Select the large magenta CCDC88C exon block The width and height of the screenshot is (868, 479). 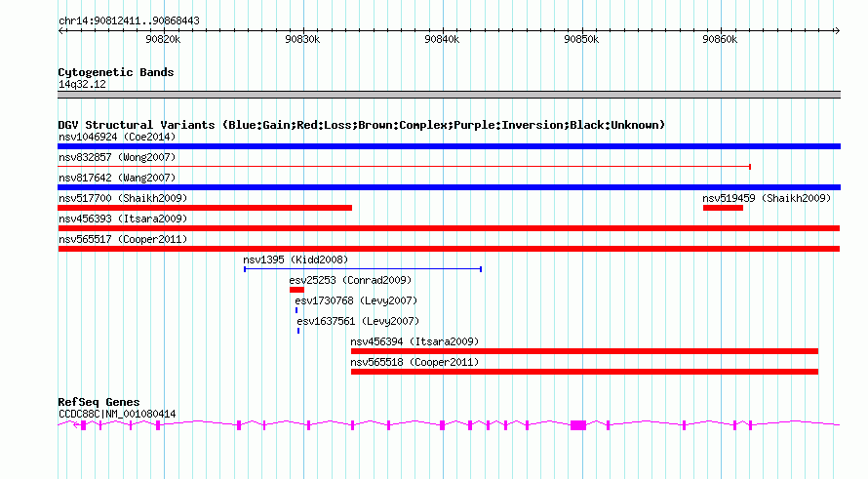[578, 425]
